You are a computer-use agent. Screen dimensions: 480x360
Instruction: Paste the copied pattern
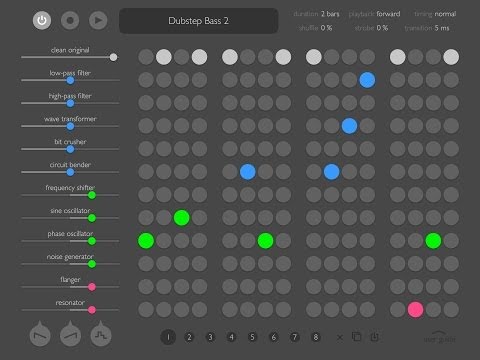pos(374,337)
